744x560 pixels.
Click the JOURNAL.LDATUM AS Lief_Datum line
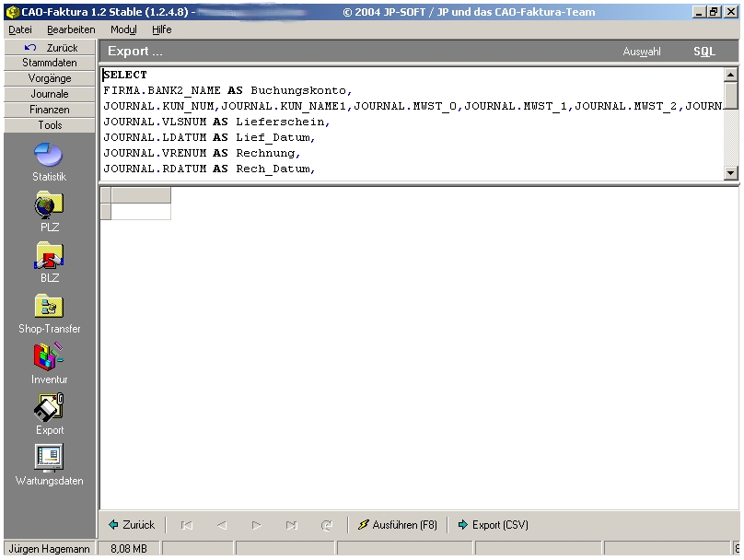(209, 137)
